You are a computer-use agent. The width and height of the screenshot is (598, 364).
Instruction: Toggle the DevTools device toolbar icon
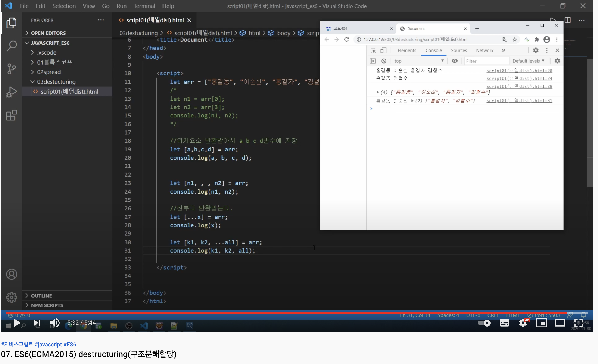point(383,50)
